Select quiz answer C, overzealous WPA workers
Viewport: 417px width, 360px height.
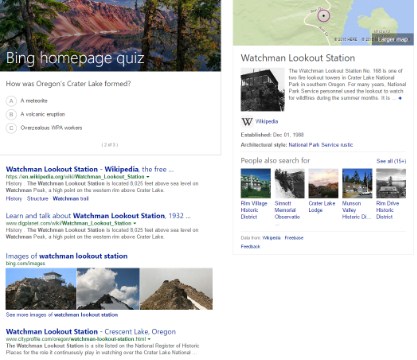pos(44,128)
